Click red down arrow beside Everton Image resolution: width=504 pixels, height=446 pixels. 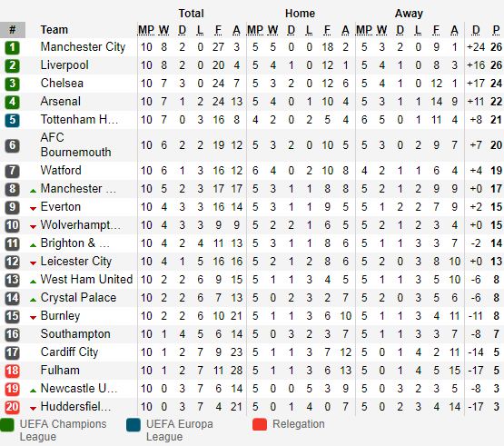coord(33,209)
